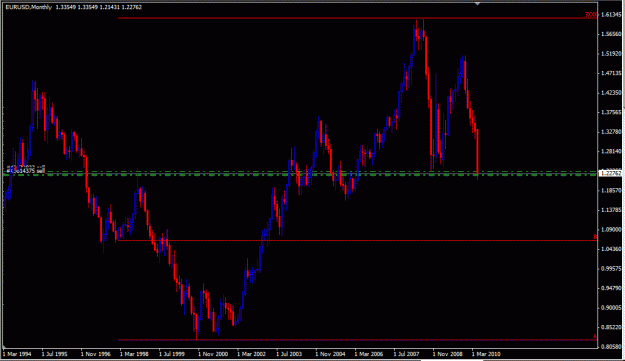Click the 1.42350 price scale label
Screen dimensions: 625x361
[611, 93]
